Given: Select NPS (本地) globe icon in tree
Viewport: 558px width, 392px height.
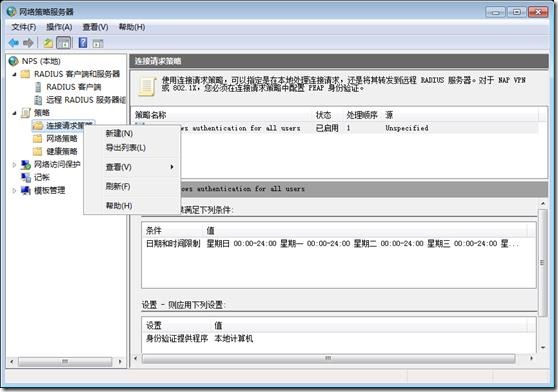Looking at the screenshot, I should (x=14, y=61).
